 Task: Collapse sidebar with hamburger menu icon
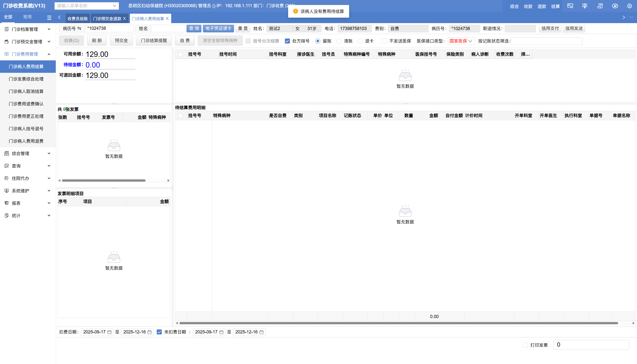49,17
